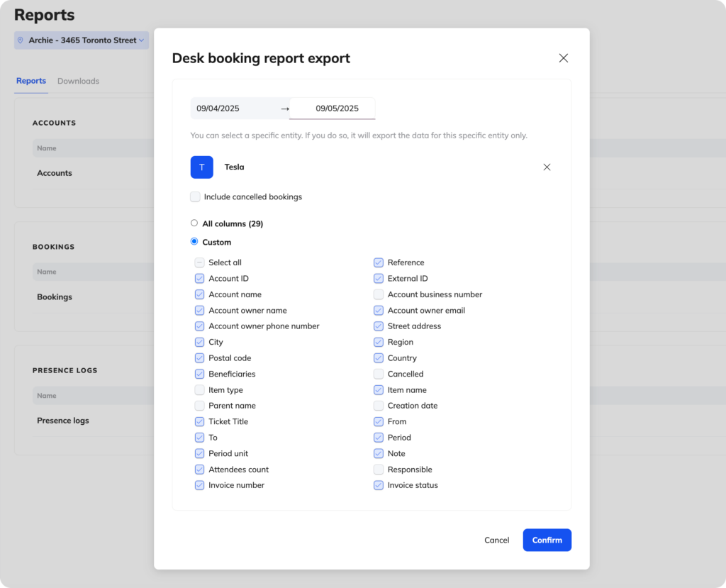The image size is (726, 588).
Task: Cancel the report export
Action: click(496, 540)
